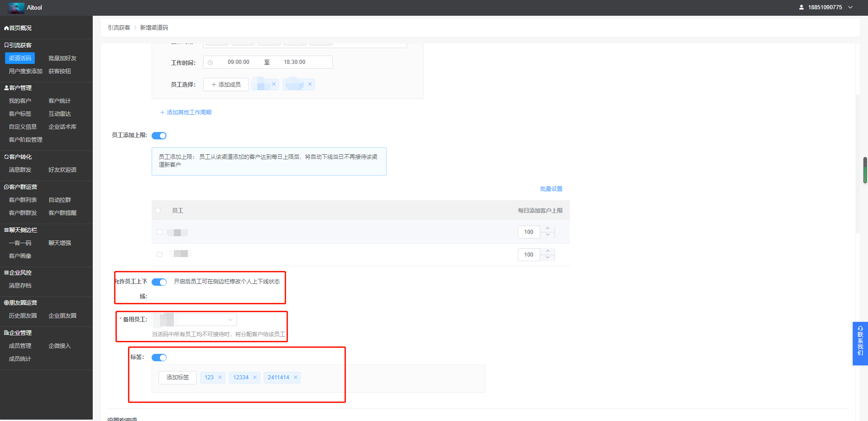Open 首页概况 in sidebar
Screen dimensions: 868x421
[18, 28]
